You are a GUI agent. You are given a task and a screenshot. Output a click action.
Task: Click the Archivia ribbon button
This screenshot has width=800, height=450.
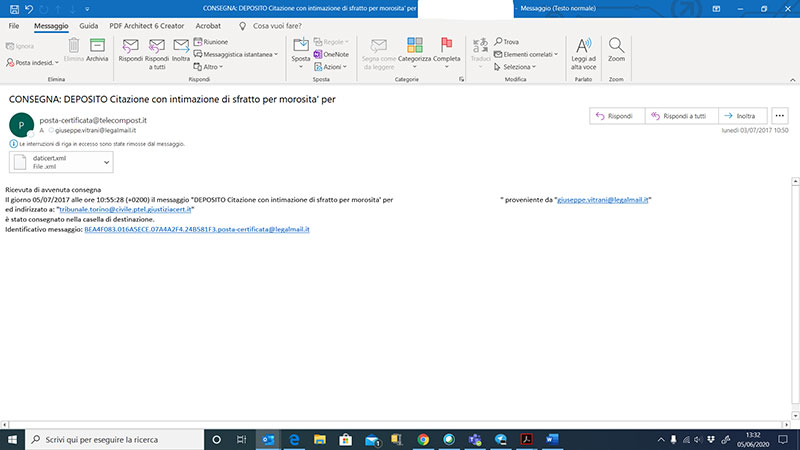pyautogui.click(x=97, y=50)
